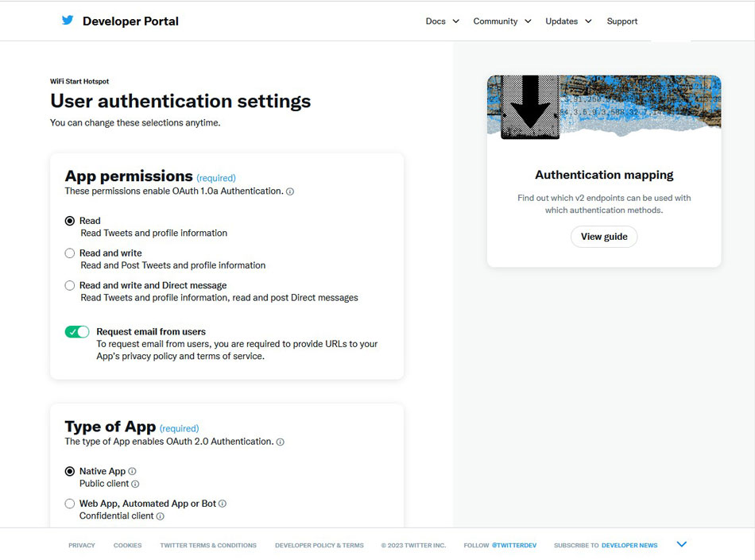Click info icon beside OAuth 1.0a Authentication

click(x=290, y=191)
